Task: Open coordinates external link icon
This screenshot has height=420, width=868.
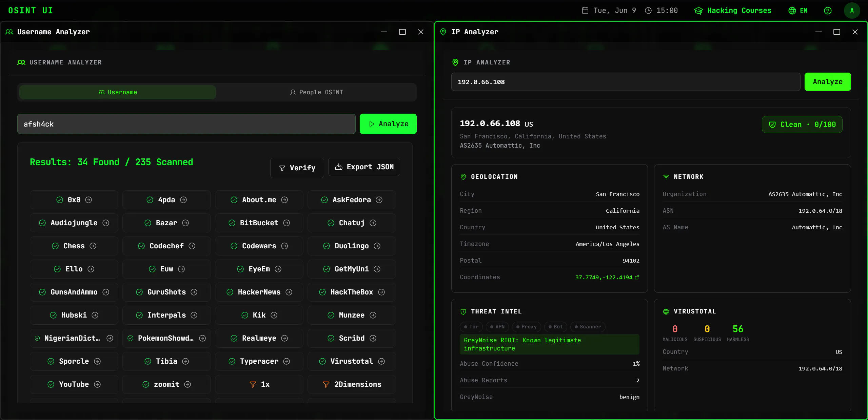Action: 637,278
